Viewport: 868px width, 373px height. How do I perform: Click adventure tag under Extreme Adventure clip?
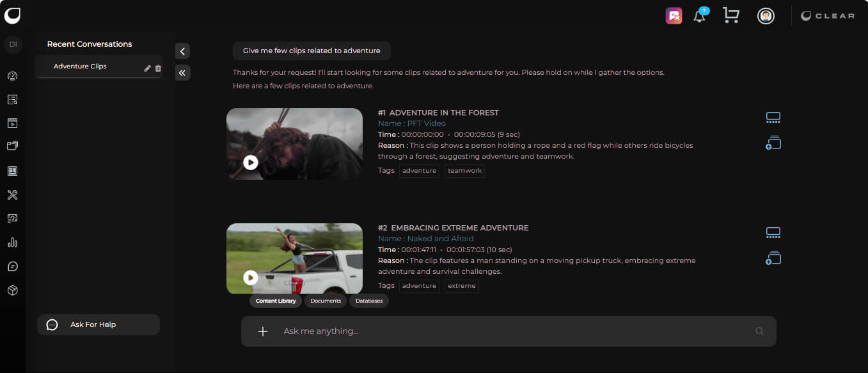tap(419, 286)
